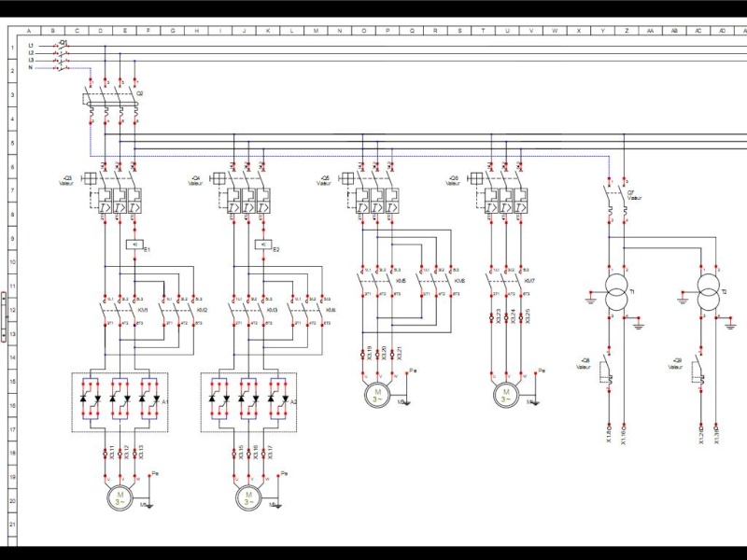Click the Q5 manual operator handle symbol

point(347,178)
